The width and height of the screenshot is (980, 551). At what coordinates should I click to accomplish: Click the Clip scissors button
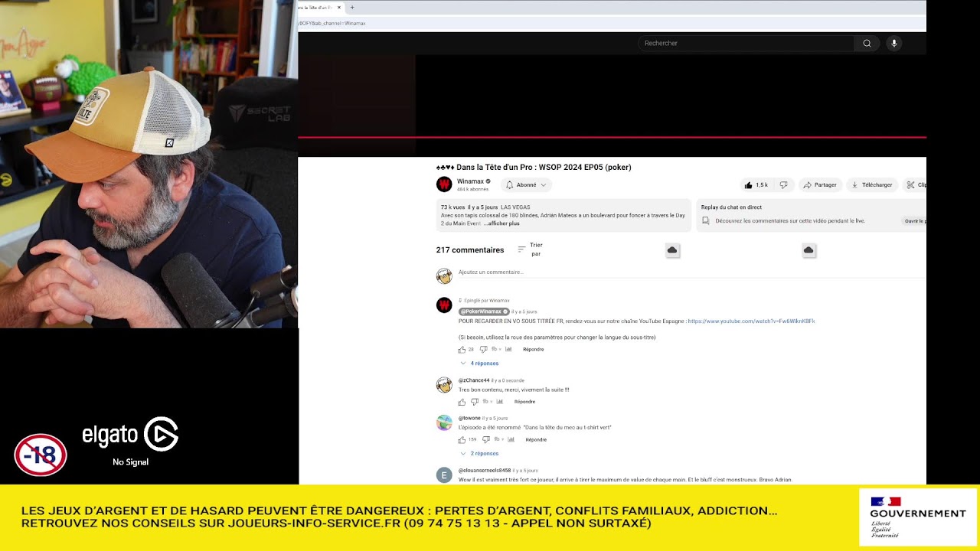pos(914,185)
